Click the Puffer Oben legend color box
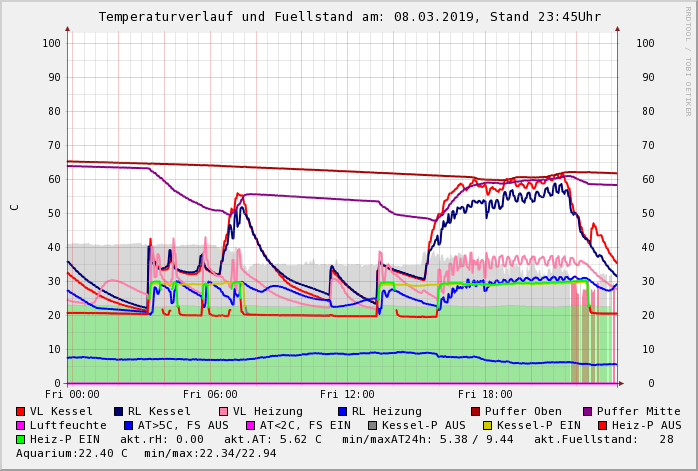This screenshot has width=698, height=471. 476,411
